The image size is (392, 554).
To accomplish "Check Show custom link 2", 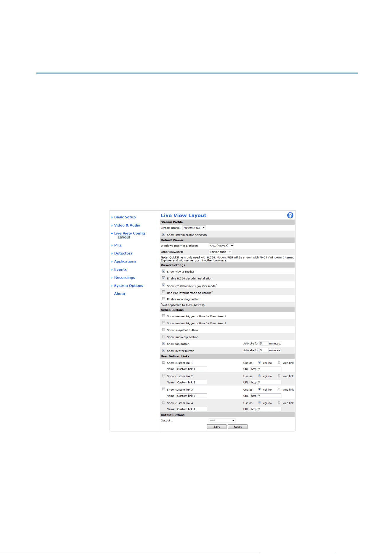I will point(163,376).
